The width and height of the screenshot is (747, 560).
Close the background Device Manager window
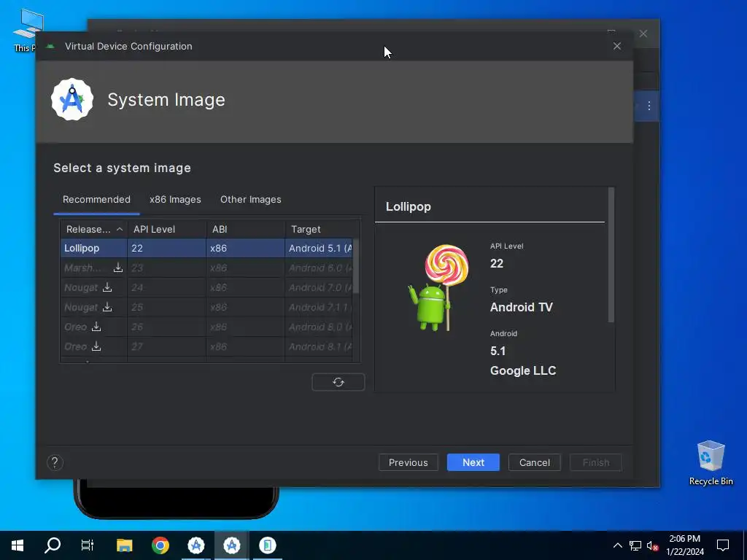(643, 34)
